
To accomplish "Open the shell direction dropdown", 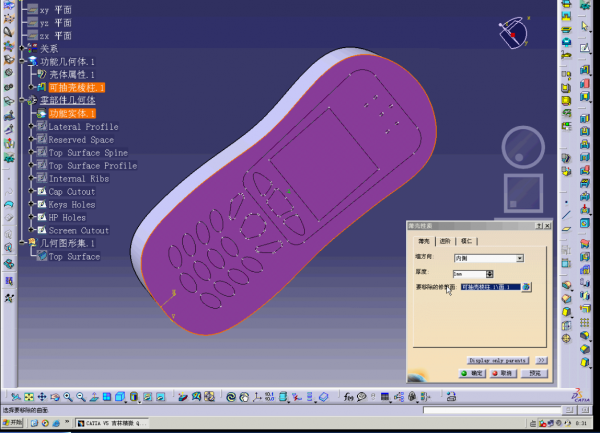I will 519,258.
